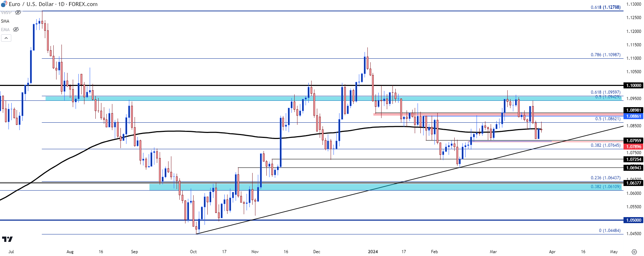The height and width of the screenshot is (256, 644).
Task: Click the 1.07254 price label
Action: point(633,159)
